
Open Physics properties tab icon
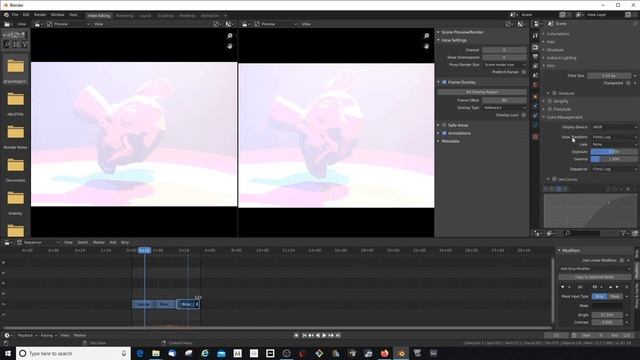click(536, 116)
